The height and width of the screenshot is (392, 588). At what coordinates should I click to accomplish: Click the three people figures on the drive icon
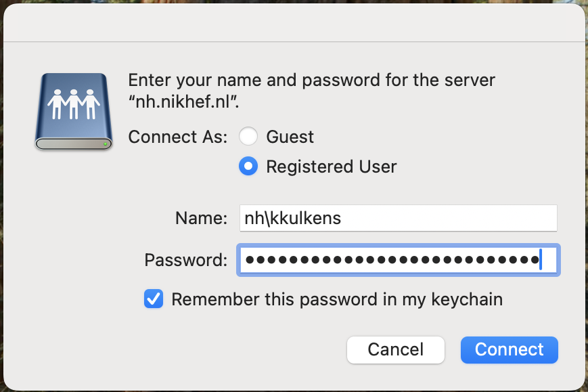tap(74, 104)
